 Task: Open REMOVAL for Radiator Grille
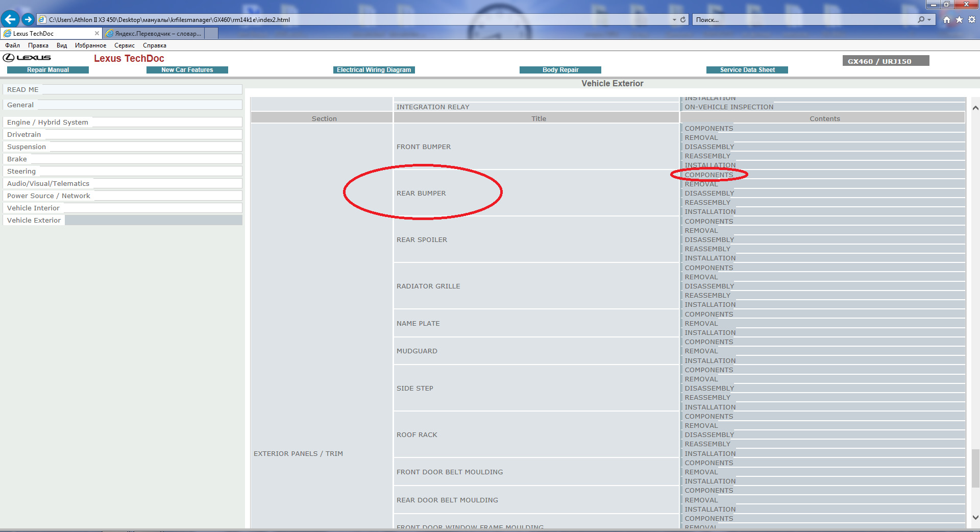701,277
